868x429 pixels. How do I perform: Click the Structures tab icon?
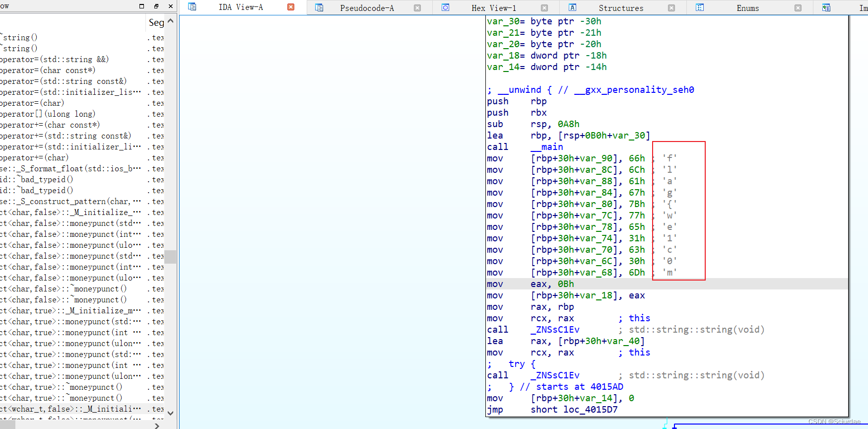[572, 7]
